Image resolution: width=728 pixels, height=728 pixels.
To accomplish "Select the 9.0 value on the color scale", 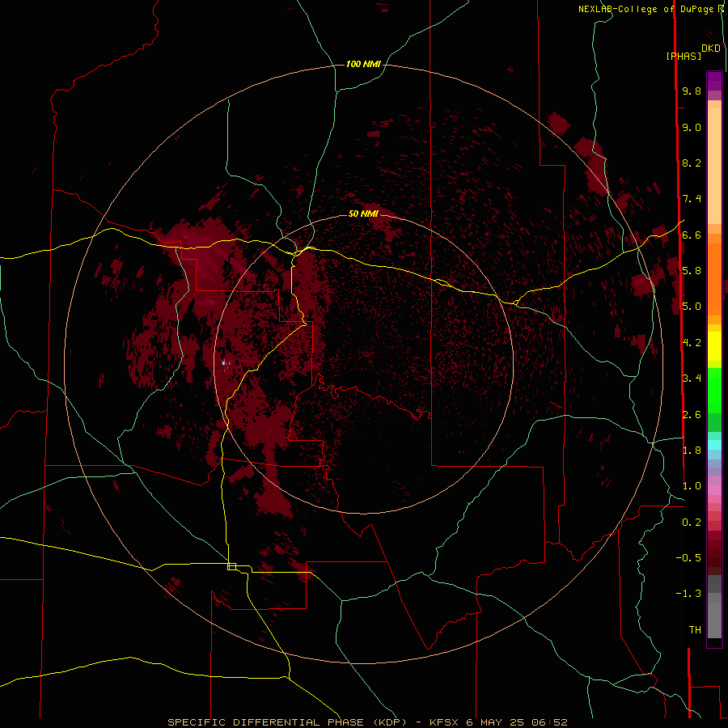I will click(x=692, y=128).
